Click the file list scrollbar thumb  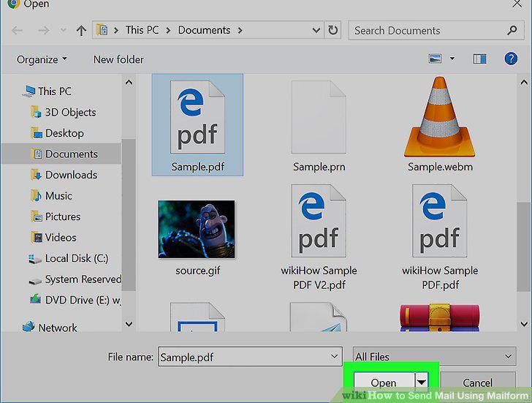tap(523, 246)
